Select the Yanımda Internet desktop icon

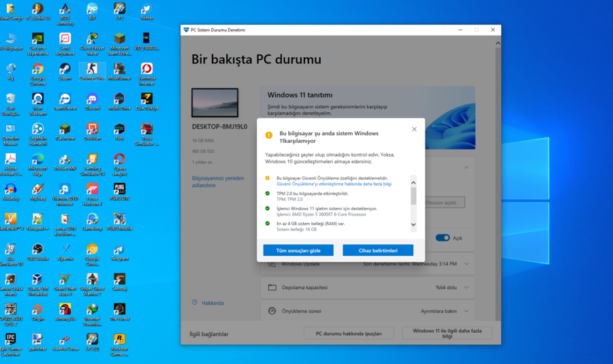point(146,74)
